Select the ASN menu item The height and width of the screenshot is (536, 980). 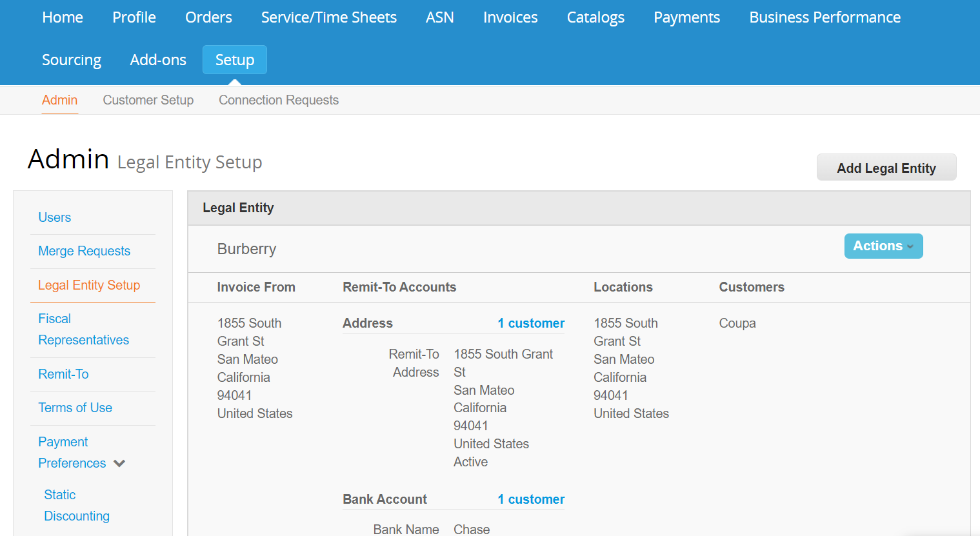(x=440, y=17)
